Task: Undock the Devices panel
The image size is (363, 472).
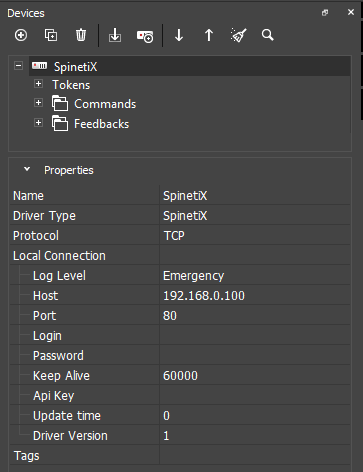Action: point(325,13)
